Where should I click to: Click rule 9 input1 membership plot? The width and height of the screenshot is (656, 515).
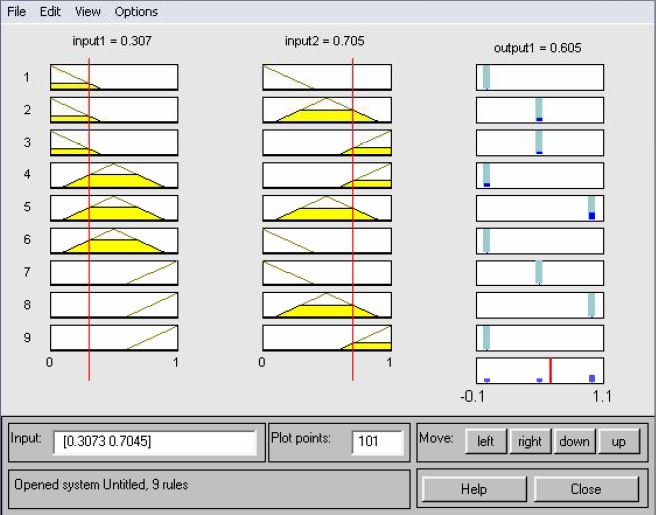(x=114, y=338)
